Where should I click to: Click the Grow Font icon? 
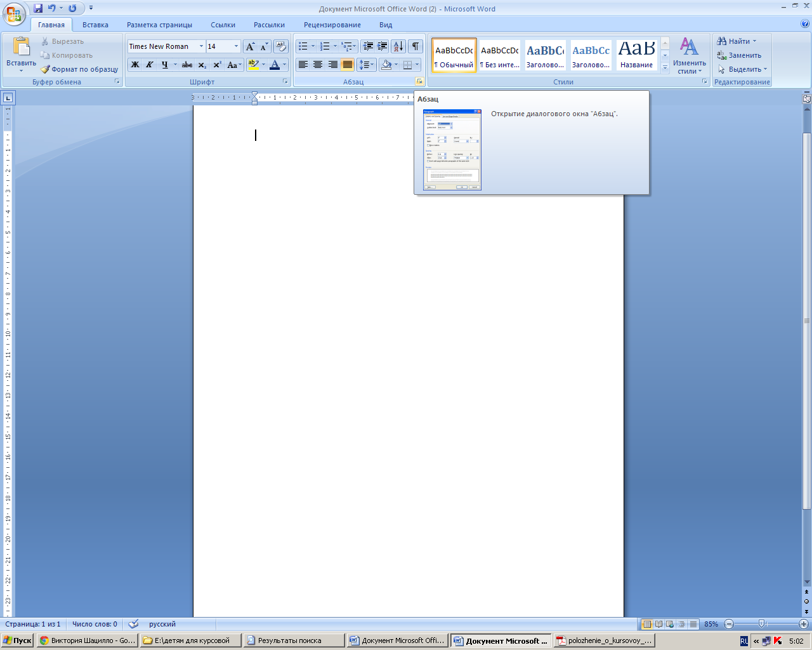click(250, 46)
